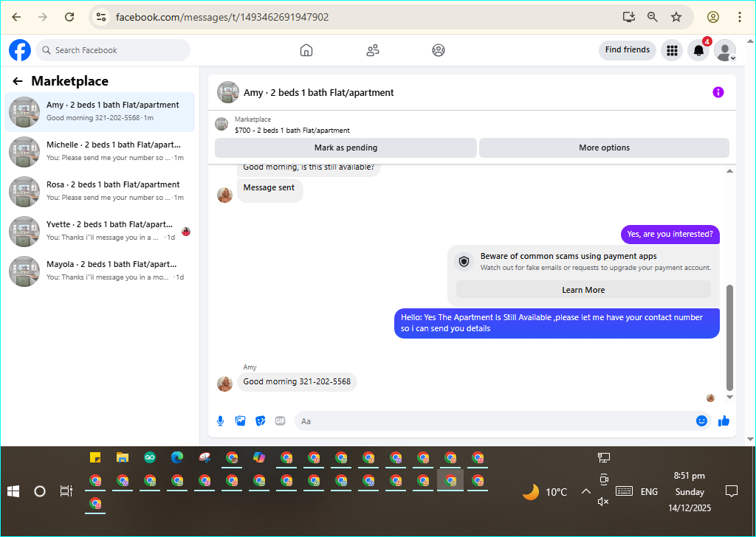
Task: Open conversation information icon
Action: tap(718, 92)
